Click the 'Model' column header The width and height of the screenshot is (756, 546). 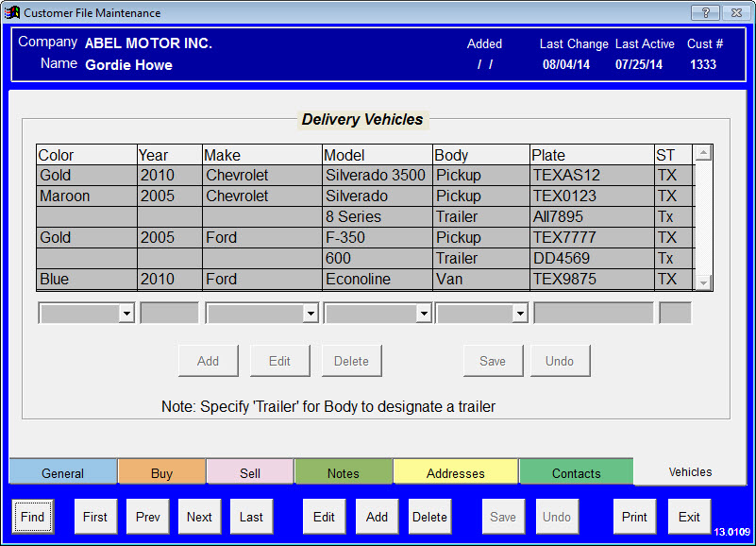click(x=377, y=155)
